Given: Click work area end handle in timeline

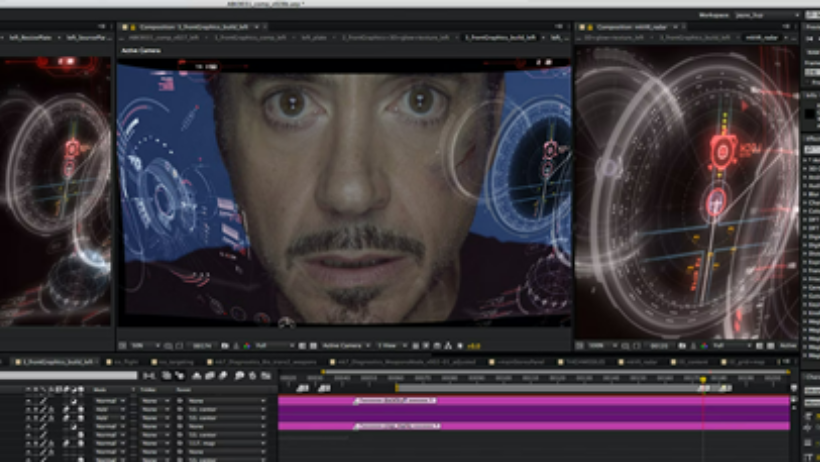Looking at the screenshot, I should click(x=725, y=388).
